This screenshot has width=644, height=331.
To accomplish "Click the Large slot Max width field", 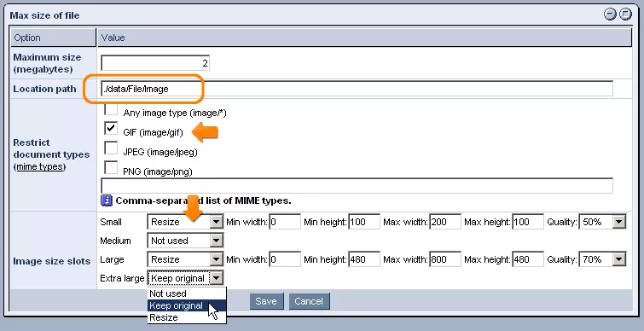I will (445, 259).
